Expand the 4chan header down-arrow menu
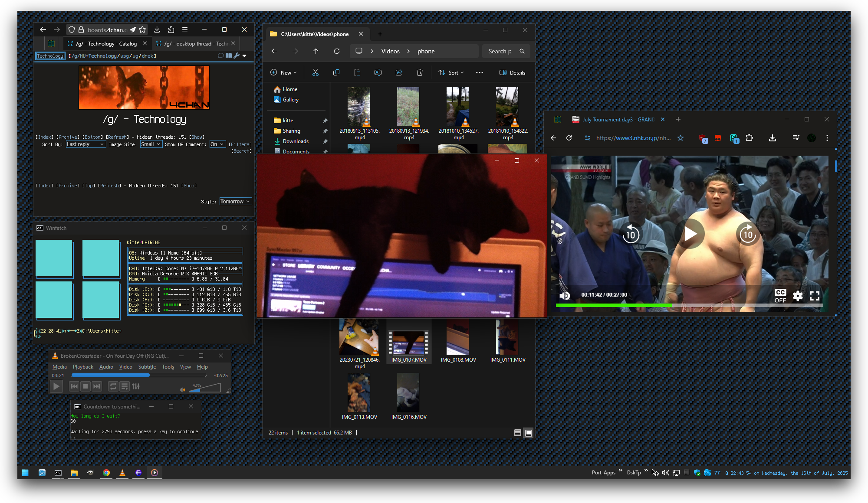Image resolution: width=868 pixels, height=503 pixels. point(244,56)
